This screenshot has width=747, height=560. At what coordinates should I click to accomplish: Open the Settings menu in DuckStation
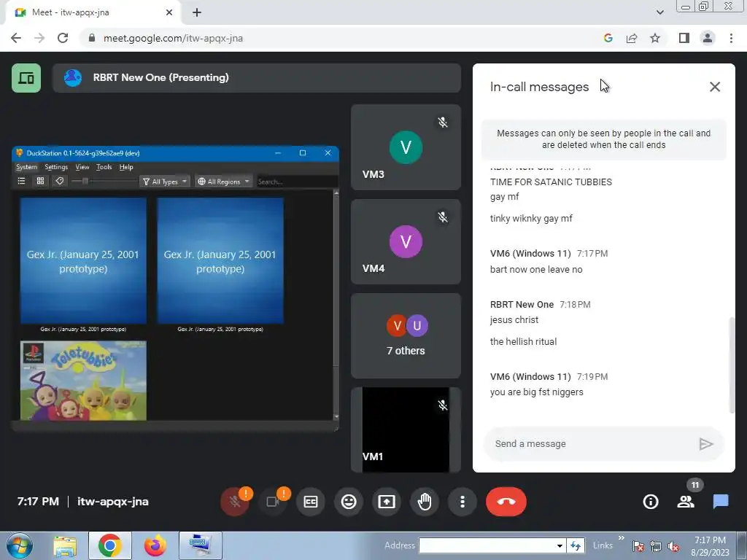[x=56, y=167]
